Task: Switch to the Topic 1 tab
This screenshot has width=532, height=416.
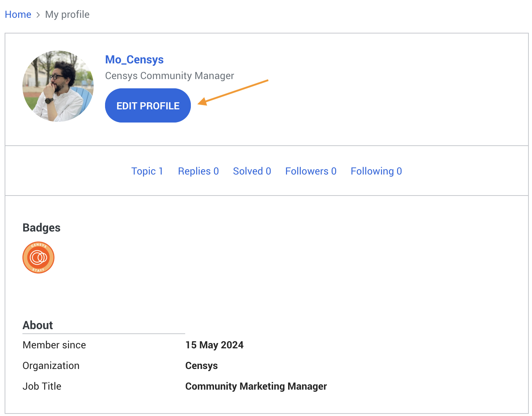Action: point(147,171)
